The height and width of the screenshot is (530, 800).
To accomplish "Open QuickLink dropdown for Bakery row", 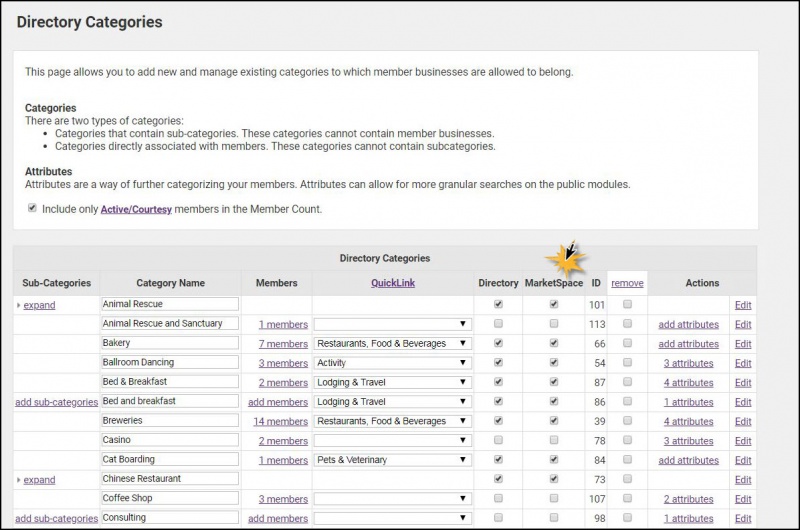I will (392, 344).
